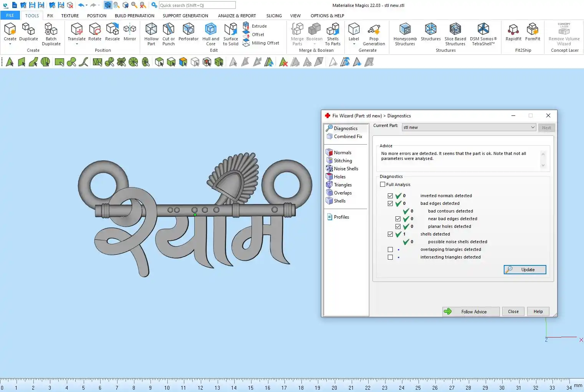Uncheck the inverted normals detected checkbox
The height and width of the screenshot is (392, 584).
pos(390,196)
